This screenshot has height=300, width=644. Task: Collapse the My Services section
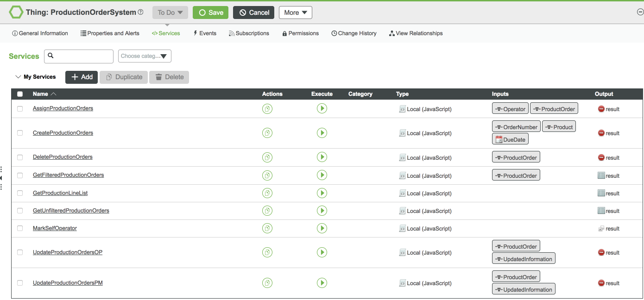18,76
